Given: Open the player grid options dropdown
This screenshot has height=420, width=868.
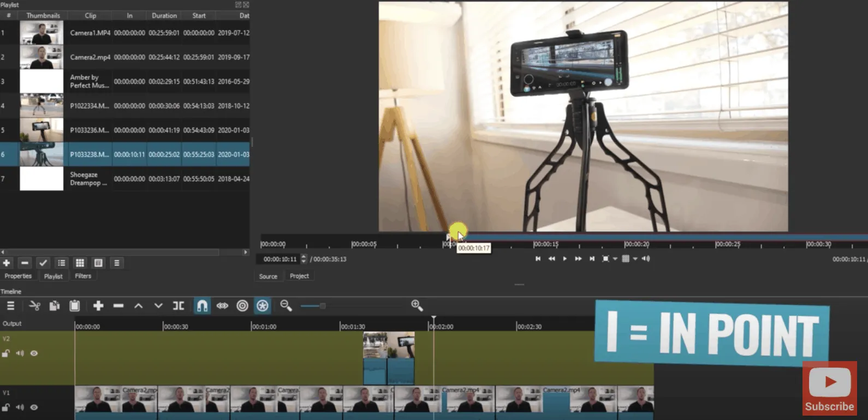Looking at the screenshot, I should coord(635,259).
